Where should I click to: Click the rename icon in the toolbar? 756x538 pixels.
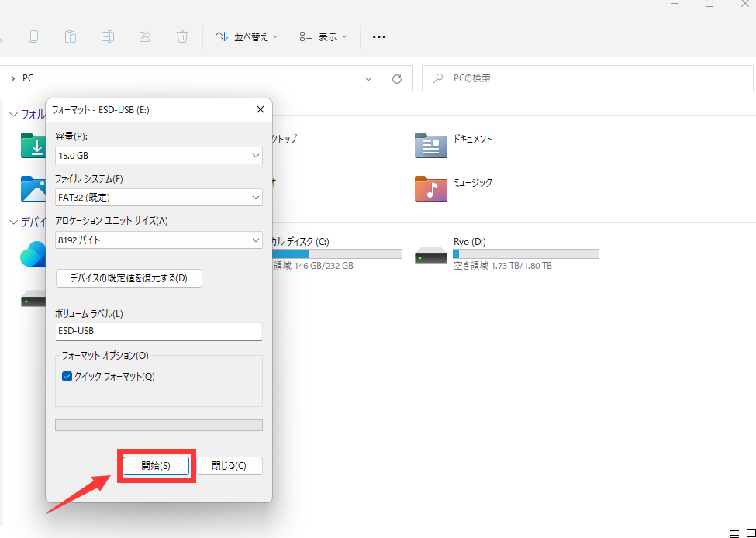click(x=108, y=36)
